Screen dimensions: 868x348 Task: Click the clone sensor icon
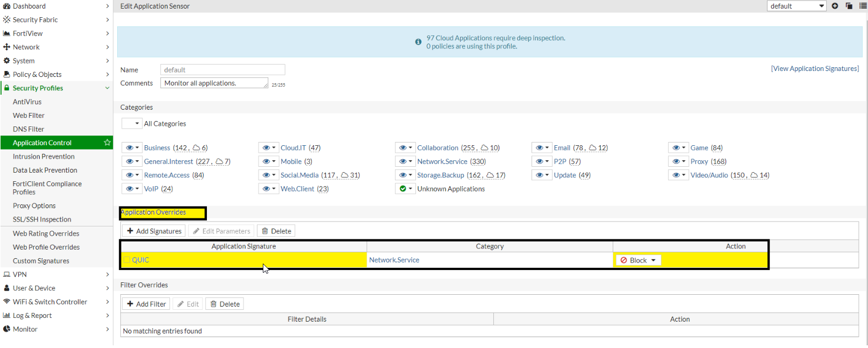[x=849, y=6]
